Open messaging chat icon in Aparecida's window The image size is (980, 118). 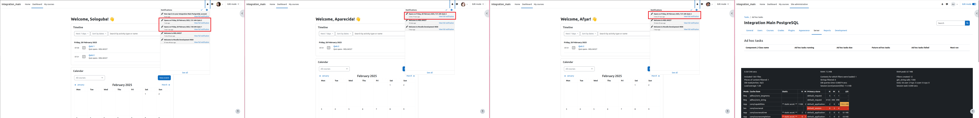click(457, 4)
